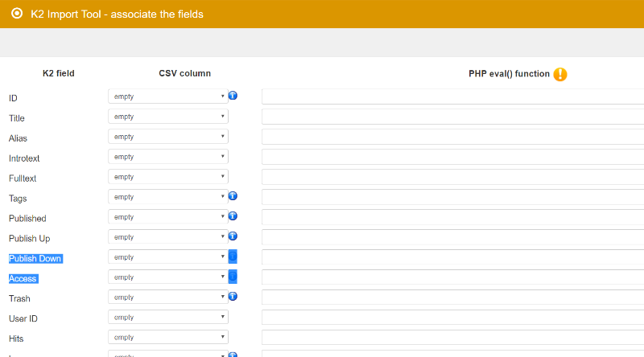Image resolution: width=644 pixels, height=357 pixels.
Task: Open the Hits CSV column dropdown
Action: (168, 338)
